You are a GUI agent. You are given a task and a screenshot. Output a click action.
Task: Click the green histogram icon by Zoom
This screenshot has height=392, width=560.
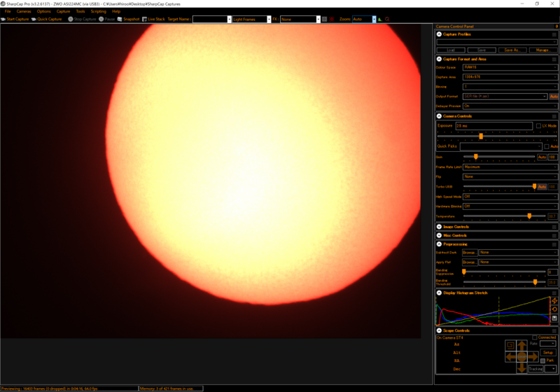click(x=380, y=20)
